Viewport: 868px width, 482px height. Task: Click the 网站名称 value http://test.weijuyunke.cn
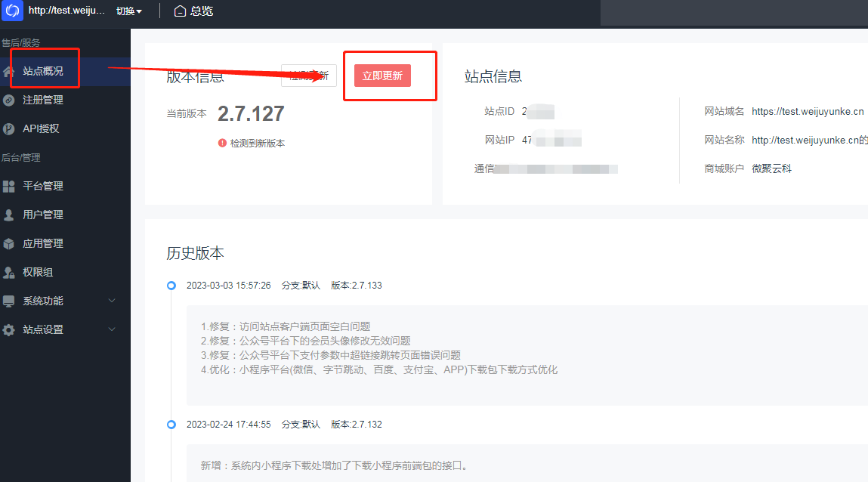(x=809, y=141)
